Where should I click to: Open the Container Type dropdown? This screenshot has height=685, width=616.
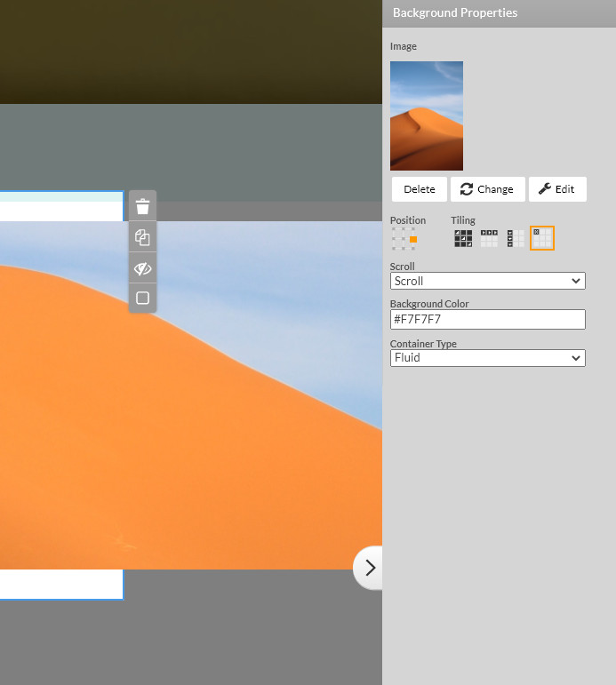tap(487, 358)
